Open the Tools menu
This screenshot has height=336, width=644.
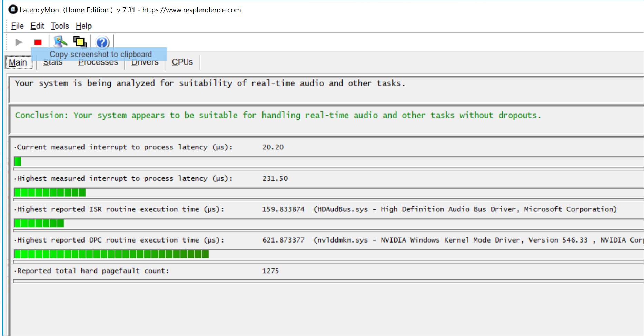pos(60,26)
